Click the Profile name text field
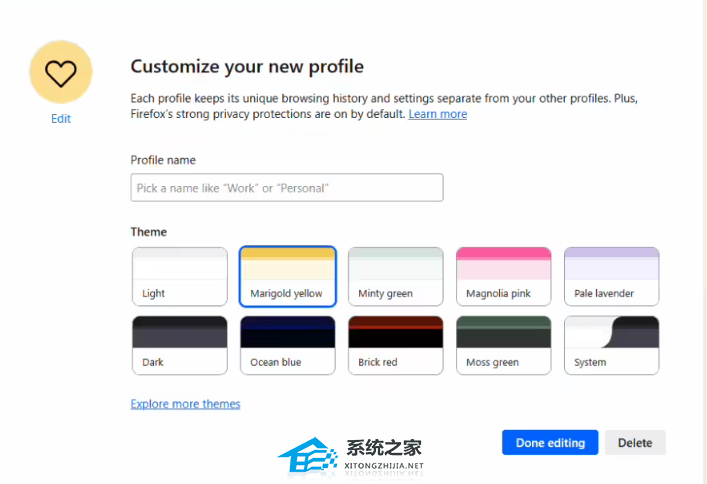Image resolution: width=707 pixels, height=484 pixels. click(x=287, y=188)
